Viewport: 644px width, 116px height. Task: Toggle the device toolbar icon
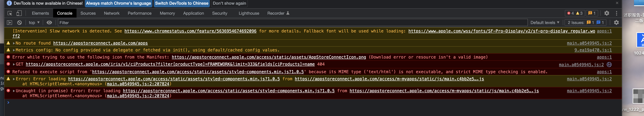pos(19,13)
